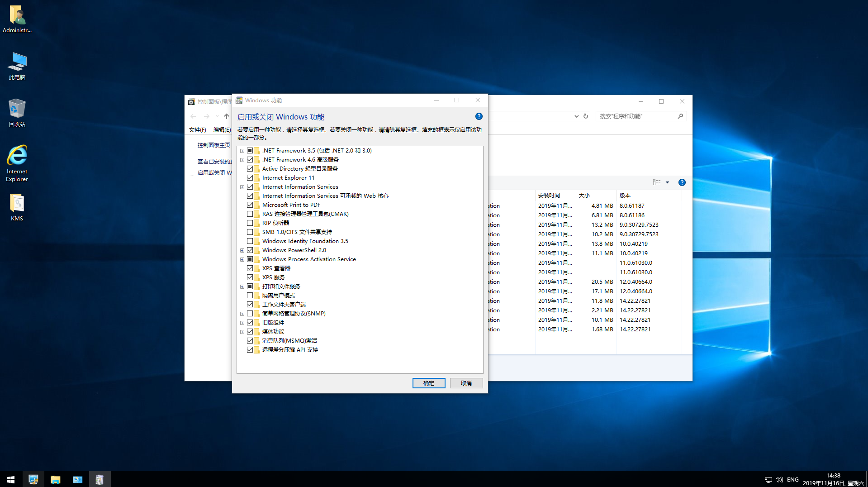Open the 此电脑 desktop icon
Viewport: 868px width, 487px height.
coord(17,66)
